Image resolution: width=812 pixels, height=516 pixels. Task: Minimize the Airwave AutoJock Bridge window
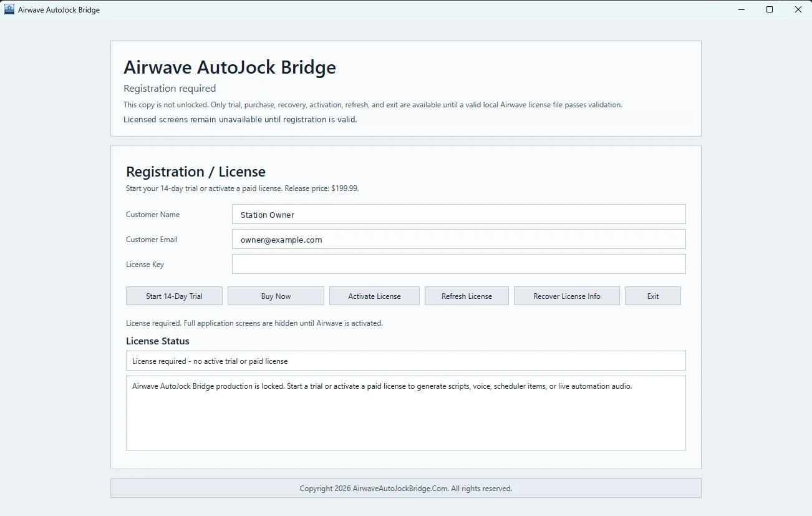pos(742,9)
